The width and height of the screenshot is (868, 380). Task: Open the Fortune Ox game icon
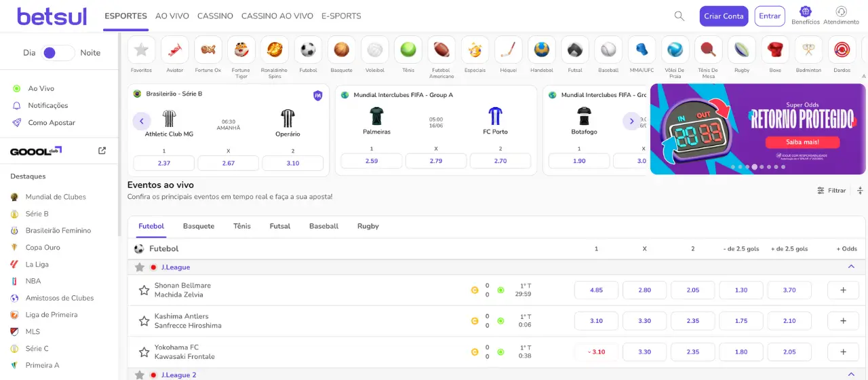208,50
